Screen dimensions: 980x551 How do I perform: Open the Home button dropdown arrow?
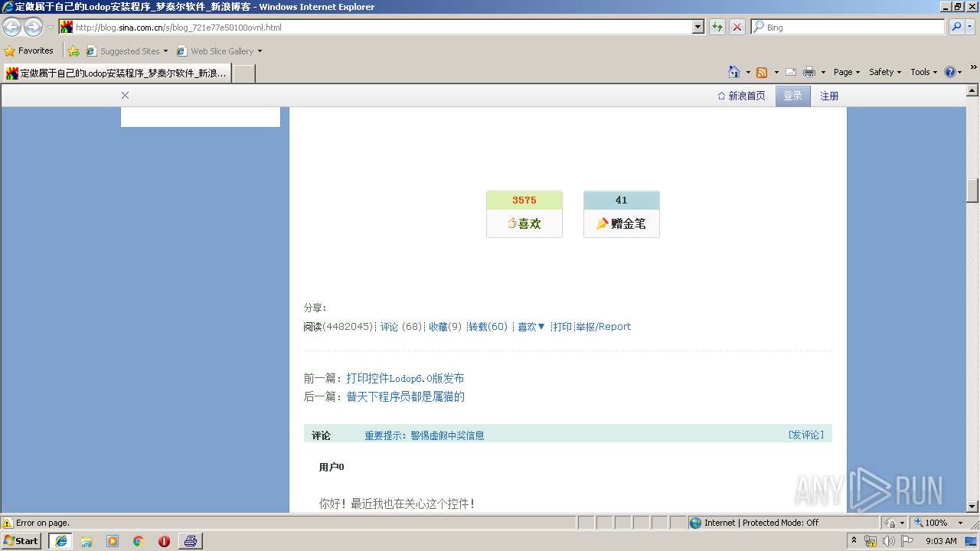747,72
